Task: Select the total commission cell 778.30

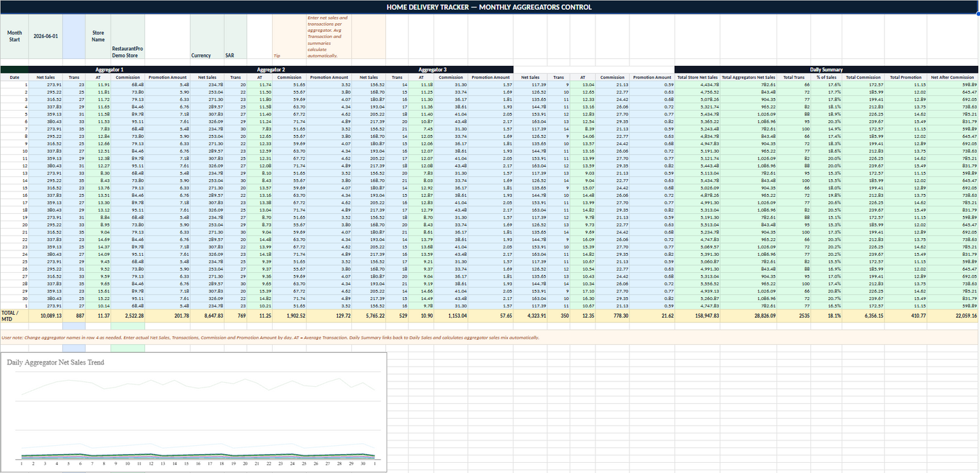Action: pyautogui.click(x=612, y=316)
